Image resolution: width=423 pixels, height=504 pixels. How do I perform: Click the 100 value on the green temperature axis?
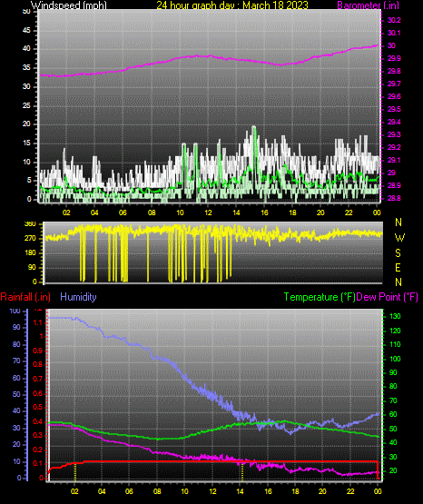(x=395, y=359)
